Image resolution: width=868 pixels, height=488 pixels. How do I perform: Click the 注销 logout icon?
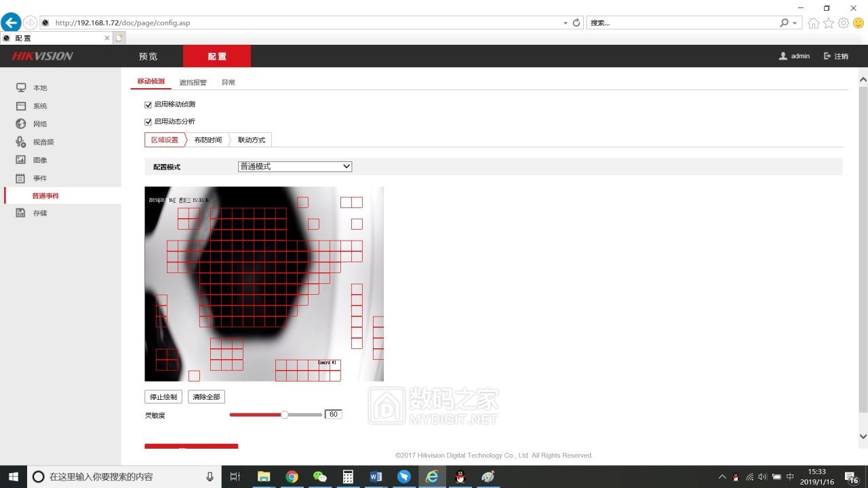pos(827,56)
